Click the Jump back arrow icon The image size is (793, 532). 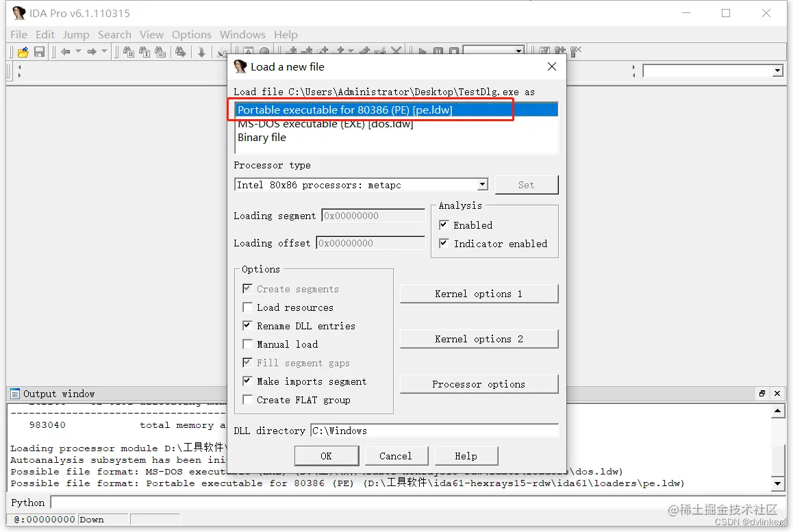click(x=65, y=51)
